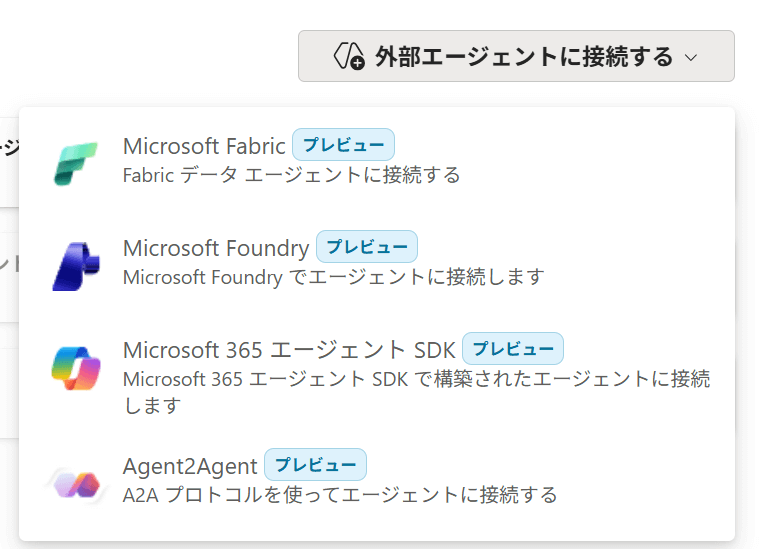This screenshot has width=760, height=549.
Task: Click the Microsoft 365 Copilot logo icon
Action: pos(76,369)
